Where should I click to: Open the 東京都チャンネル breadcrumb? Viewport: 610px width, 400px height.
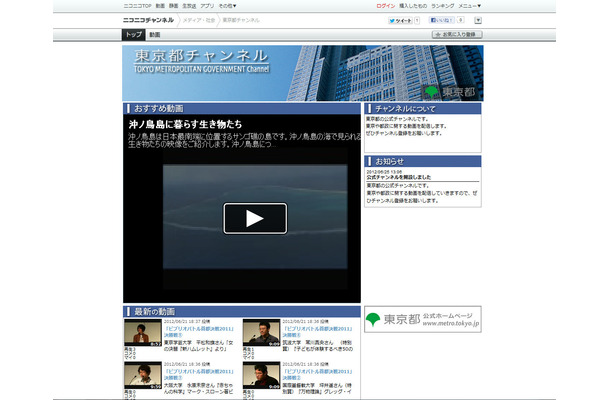point(241,20)
